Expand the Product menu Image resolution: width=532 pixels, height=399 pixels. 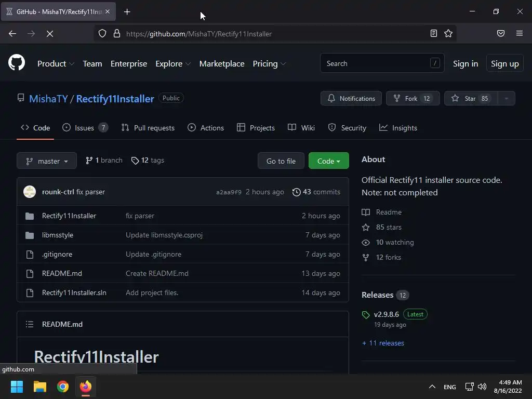pos(56,64)
